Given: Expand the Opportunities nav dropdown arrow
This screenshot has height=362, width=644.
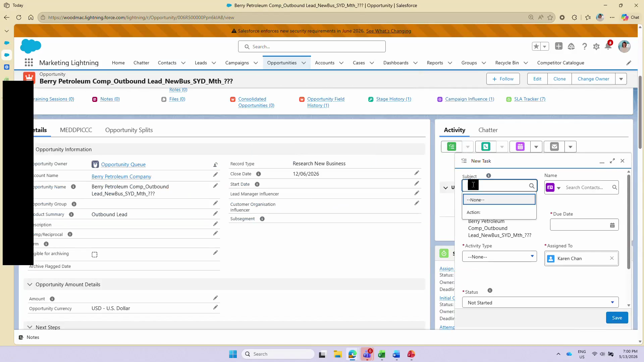Looking at the screenshot, I should (x=304, y=63).
